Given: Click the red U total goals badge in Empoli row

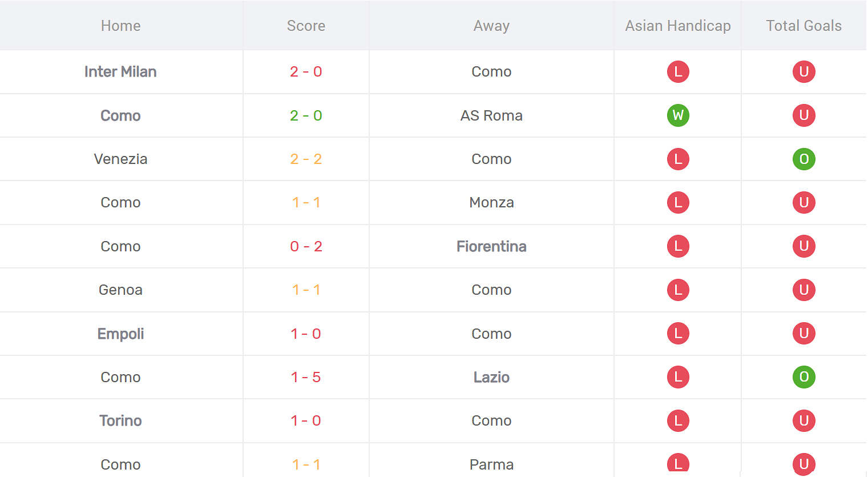Looking at the screenshot, I should click(x=804, y=334).
